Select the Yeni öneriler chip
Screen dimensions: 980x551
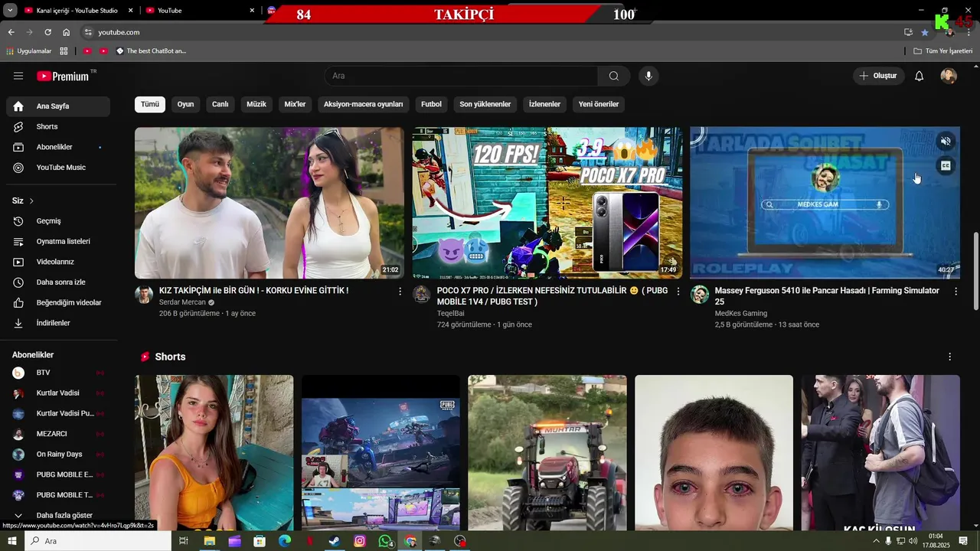pos(598,104)
